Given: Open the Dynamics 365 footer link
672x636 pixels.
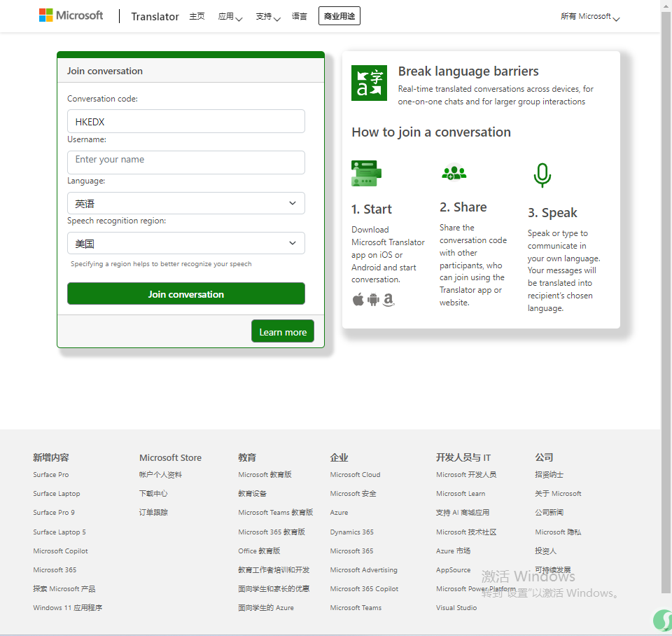Looking at the screenshot, I should 352,532.
